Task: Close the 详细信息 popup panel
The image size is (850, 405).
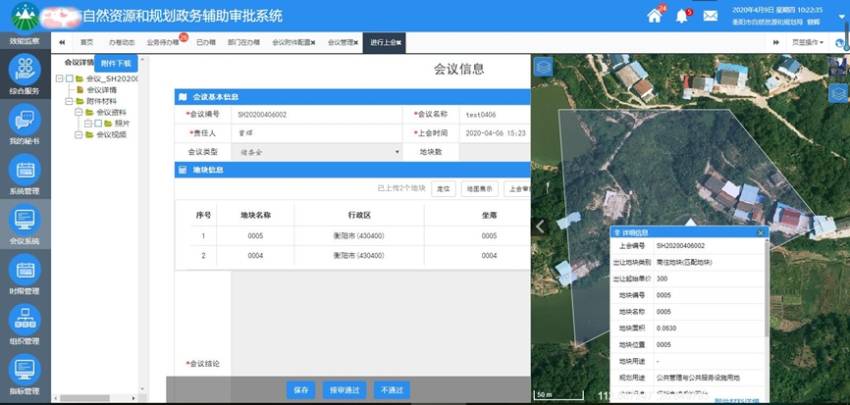Action: 760,232
